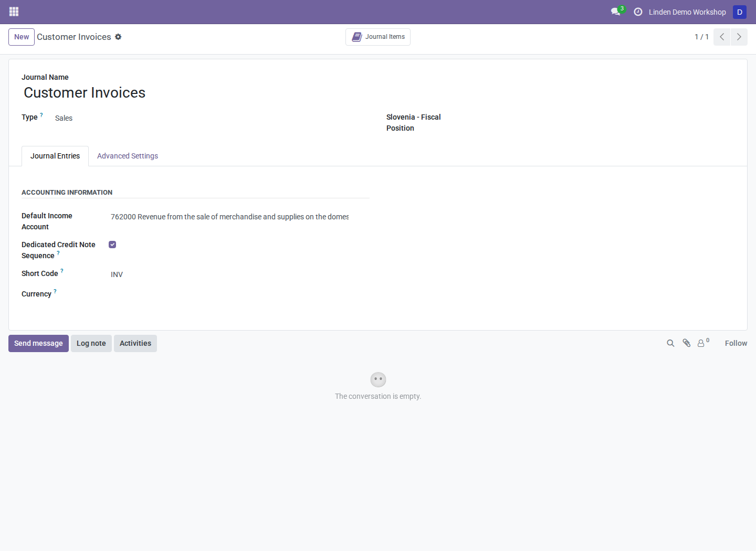Open the Activities button in chatter
The width and height of the screenshot is (756, 551).
coord(135,343)
